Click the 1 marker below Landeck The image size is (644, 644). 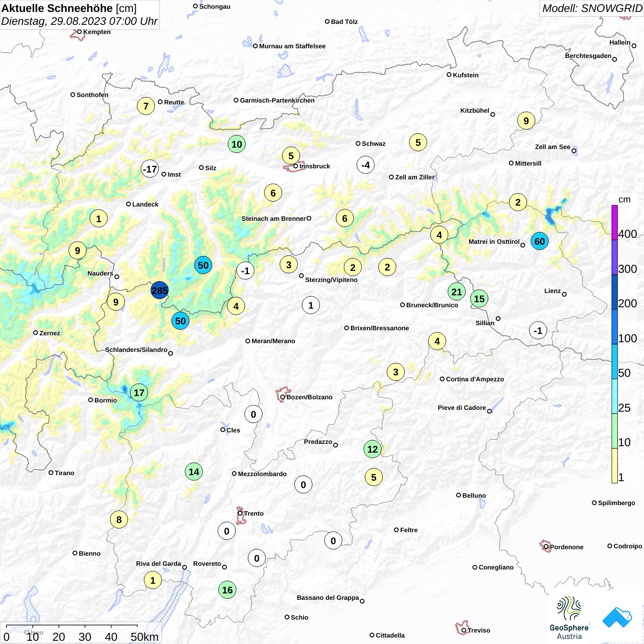[x=98, y=218]
